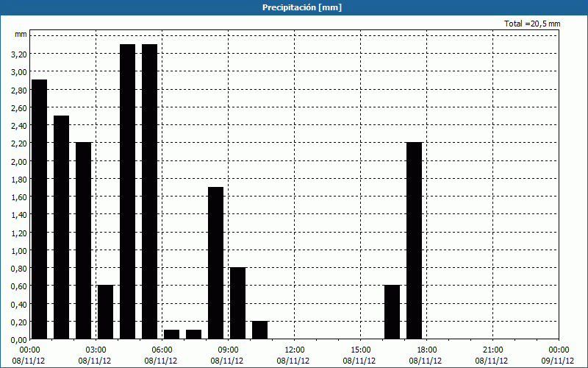588x368 pixels.
Task: Click the 0,60 y-axis value
Action: pos(19,286)
